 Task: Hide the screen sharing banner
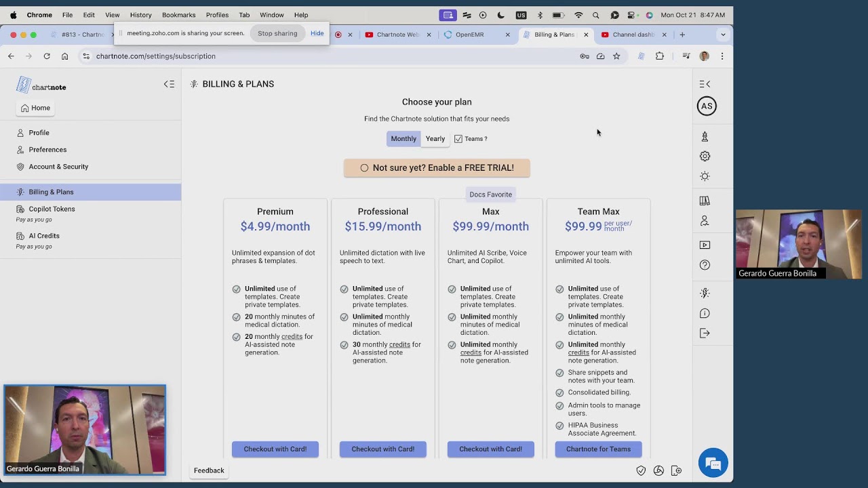click(317, 33)
